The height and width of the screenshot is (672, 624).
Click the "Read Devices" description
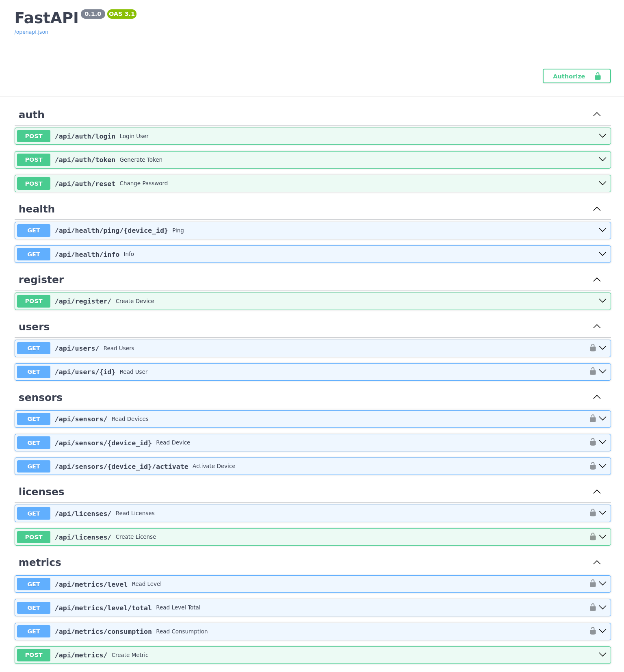(130, 419)
